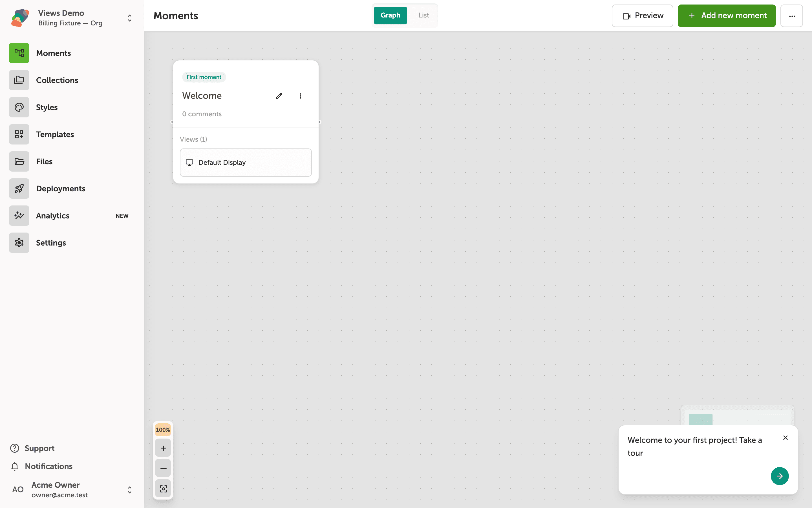Click the Views (1) label
This screenshot has height=508, width=812.
tap(193, 139)
